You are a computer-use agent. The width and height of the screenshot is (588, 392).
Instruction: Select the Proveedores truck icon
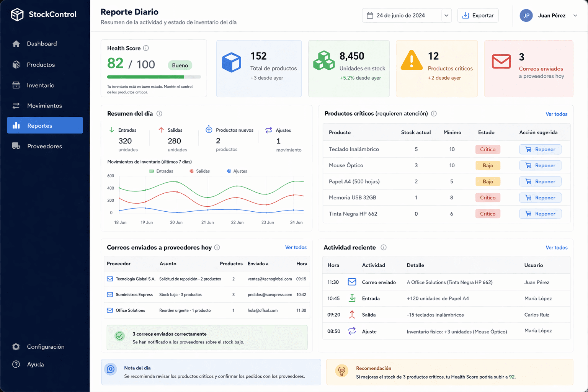(16, 146)
